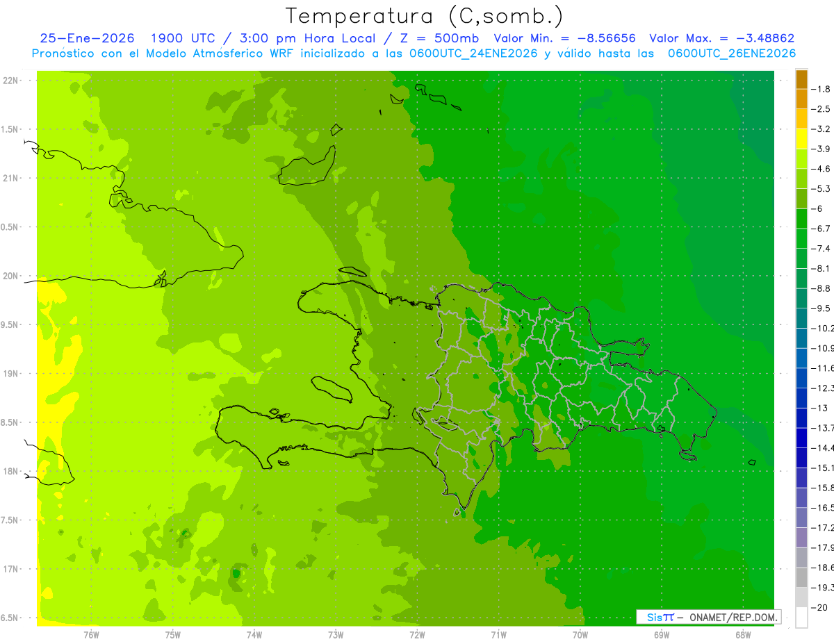Click the "74W" longitude axis label
834x644 pixels.
coord(254,634)
